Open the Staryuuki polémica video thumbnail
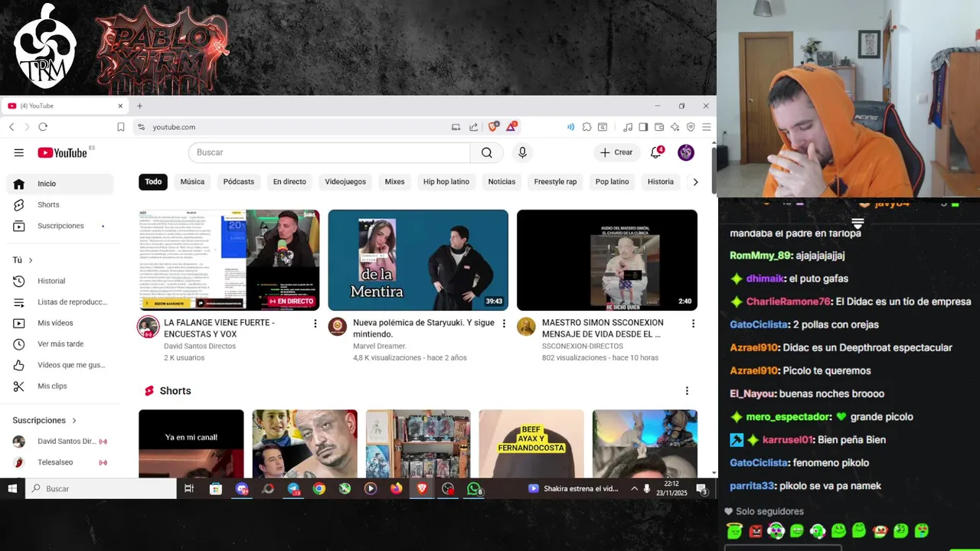Image resolution: width=980 pixels, height=551 pixels. (x=418, y=260)
